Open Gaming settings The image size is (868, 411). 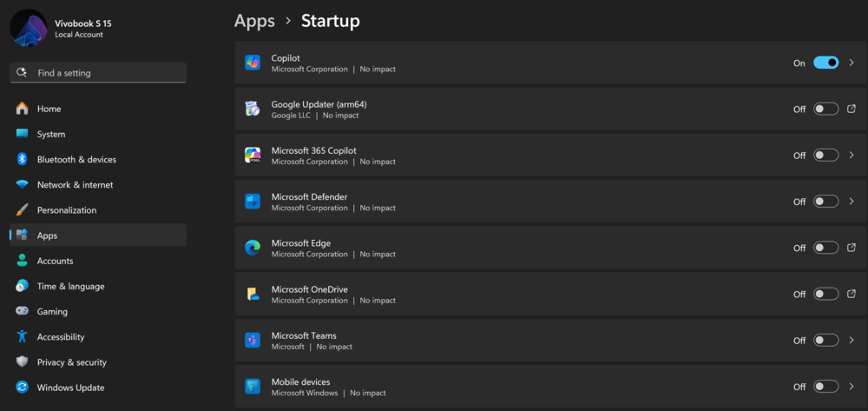click(98, 311)
